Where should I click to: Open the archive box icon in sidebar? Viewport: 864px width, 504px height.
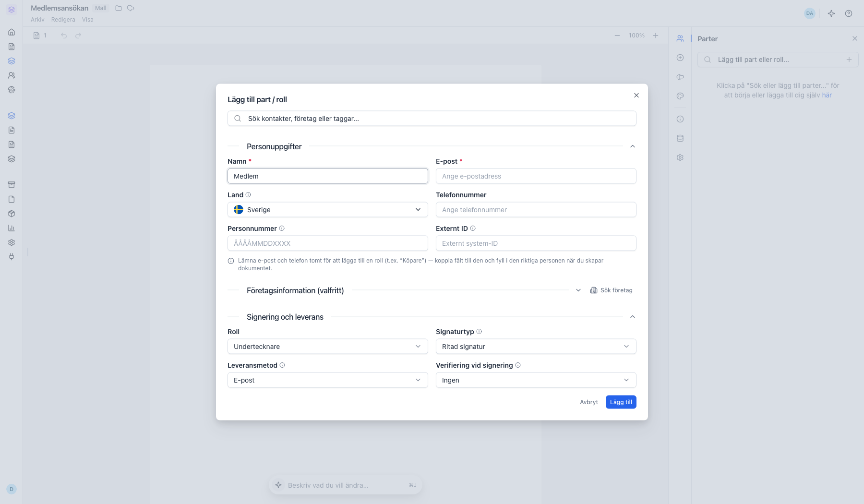point(12,185)
